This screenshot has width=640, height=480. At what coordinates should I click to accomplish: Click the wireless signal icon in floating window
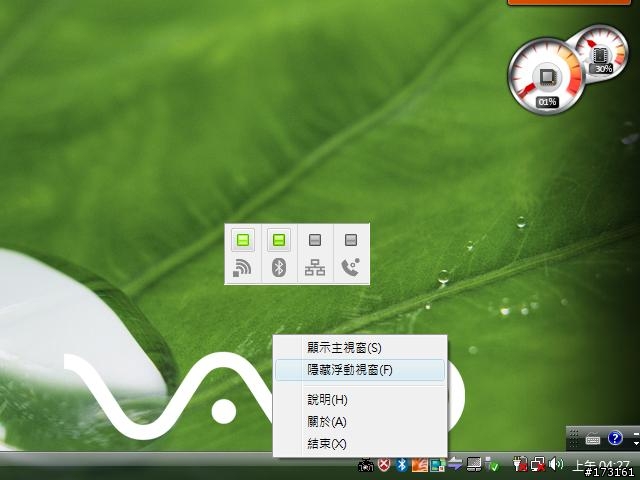(x=242, y=268)
